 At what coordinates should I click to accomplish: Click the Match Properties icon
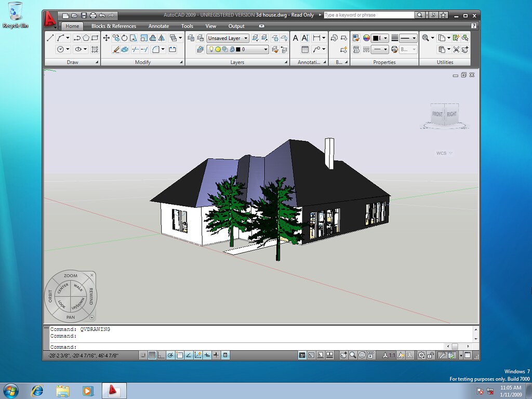tap(356, 38)
